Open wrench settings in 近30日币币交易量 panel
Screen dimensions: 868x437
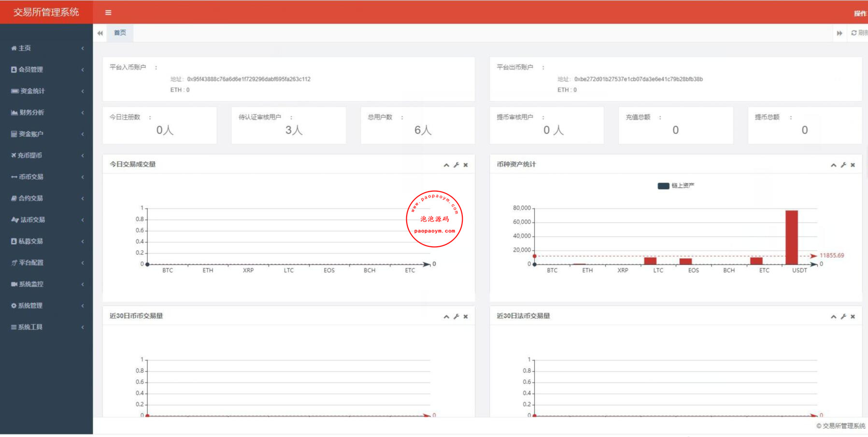[456, 317]
